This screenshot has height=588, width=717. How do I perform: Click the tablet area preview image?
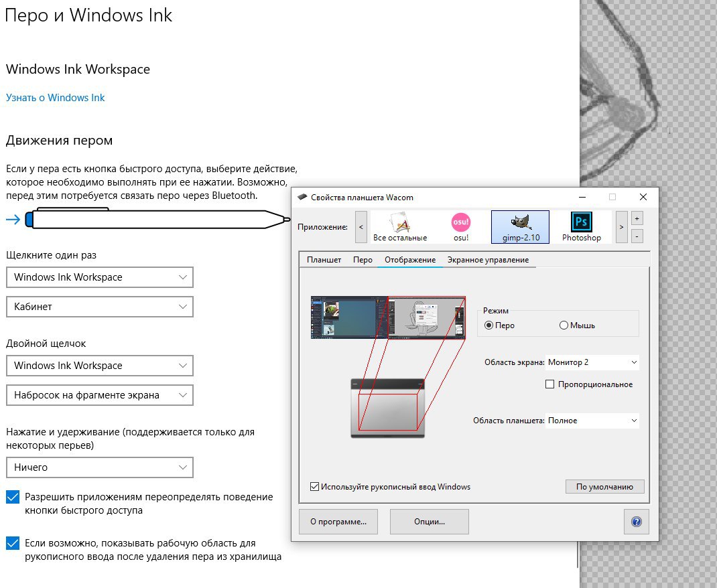coord(388,409)
